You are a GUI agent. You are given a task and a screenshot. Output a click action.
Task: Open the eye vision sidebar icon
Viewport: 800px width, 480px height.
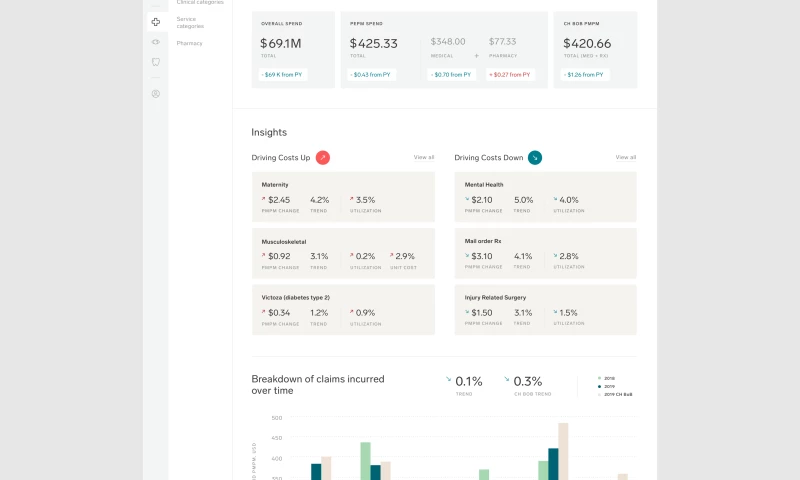point(156,42)
